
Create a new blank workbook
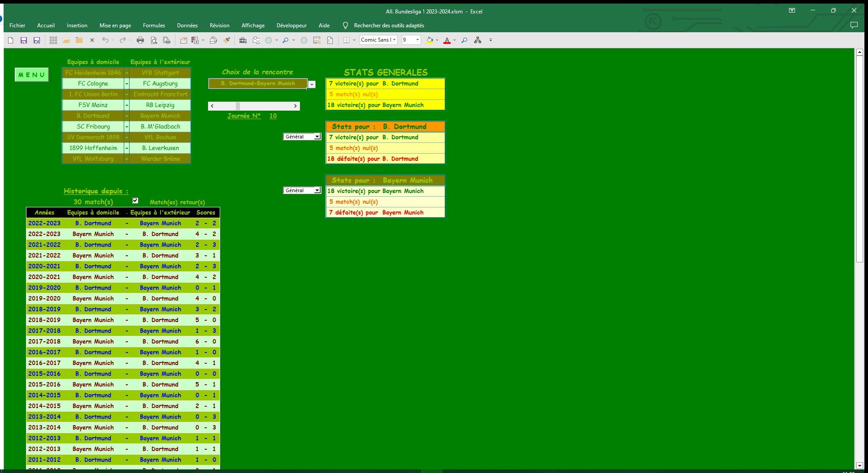(11, 40)
